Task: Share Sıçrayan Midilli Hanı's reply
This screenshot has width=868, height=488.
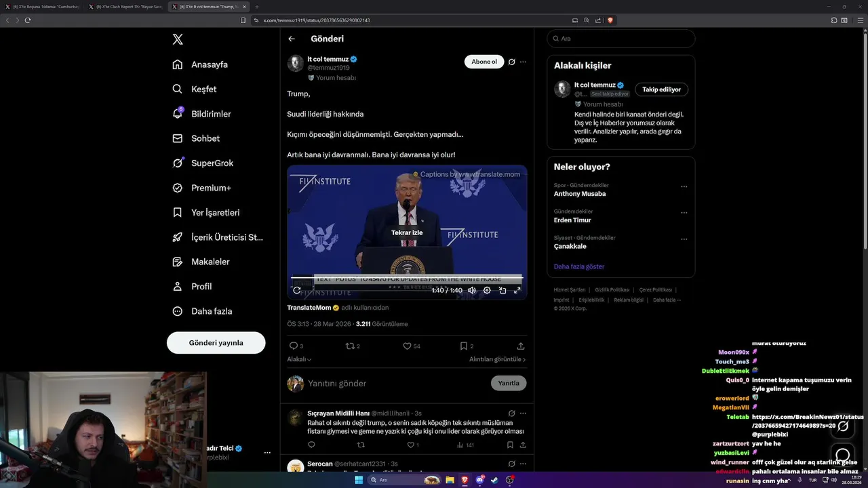Action: pos(522,445)
